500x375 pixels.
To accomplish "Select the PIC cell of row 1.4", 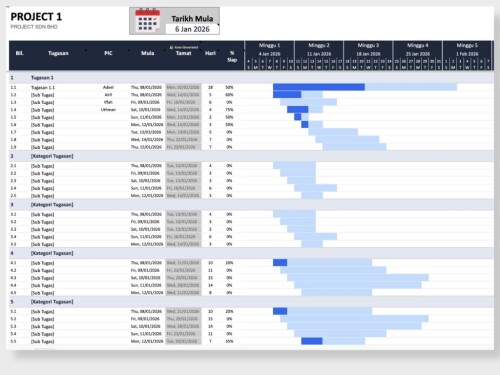I will [x=108, y=110].
